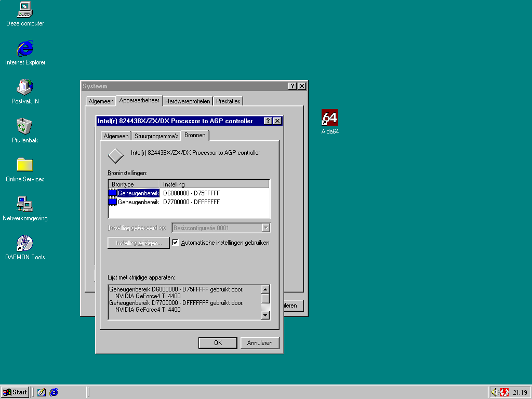
Task: Close the AGP controller properties dialog
Action: [277, 121]
